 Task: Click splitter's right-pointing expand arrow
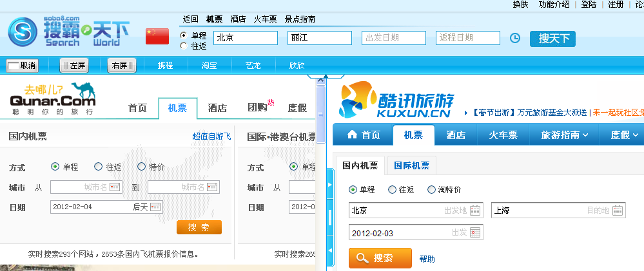pos(330,185)
